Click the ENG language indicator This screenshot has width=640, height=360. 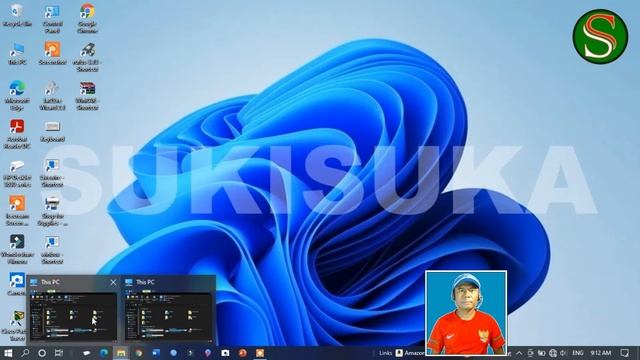click(578, 353)
